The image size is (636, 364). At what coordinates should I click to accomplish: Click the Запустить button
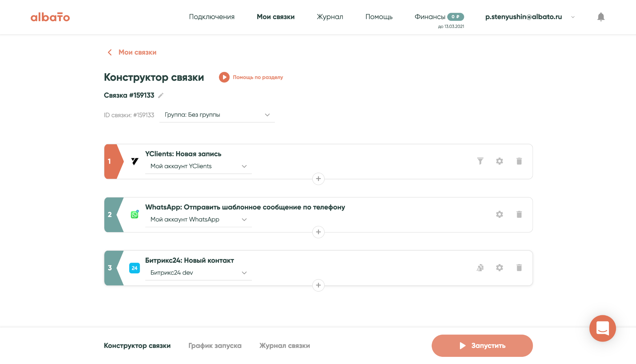pyautogui.click(x=482, y=346)
